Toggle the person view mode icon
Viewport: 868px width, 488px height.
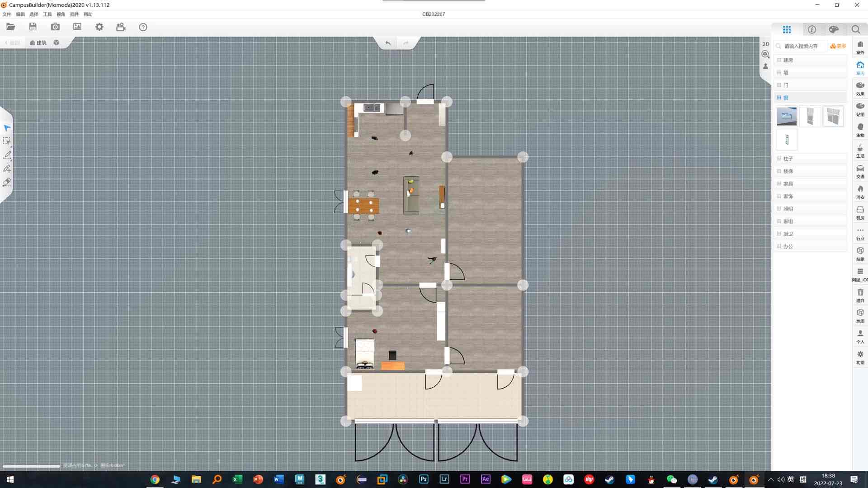pos(765,66)
